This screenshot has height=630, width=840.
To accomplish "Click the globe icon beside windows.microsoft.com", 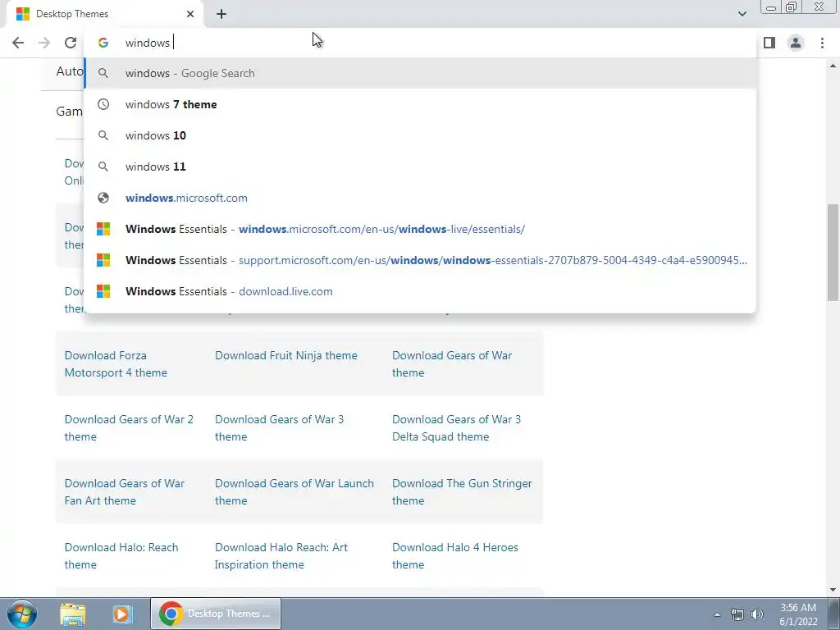I will 103,198.
